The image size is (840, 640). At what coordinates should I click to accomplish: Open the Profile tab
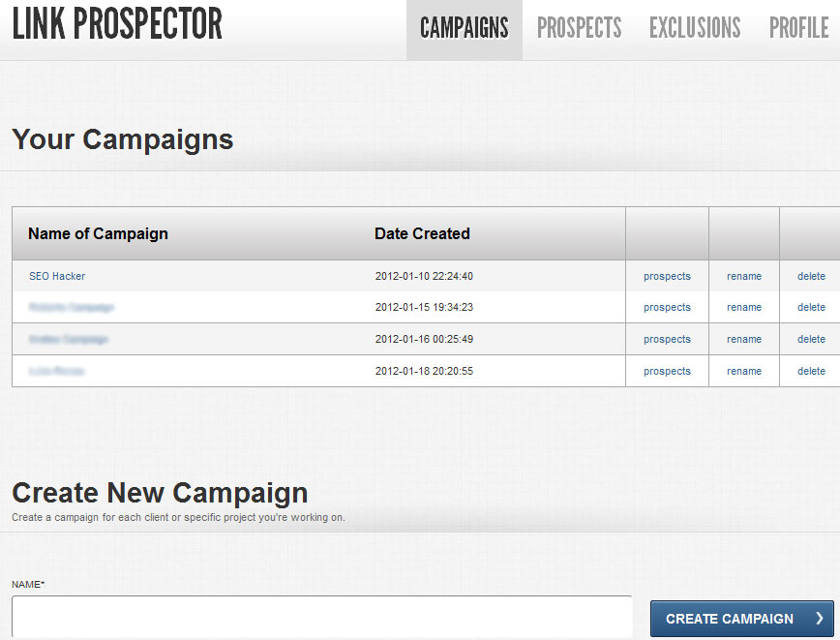pyautogui.click(x=798, y=28)
